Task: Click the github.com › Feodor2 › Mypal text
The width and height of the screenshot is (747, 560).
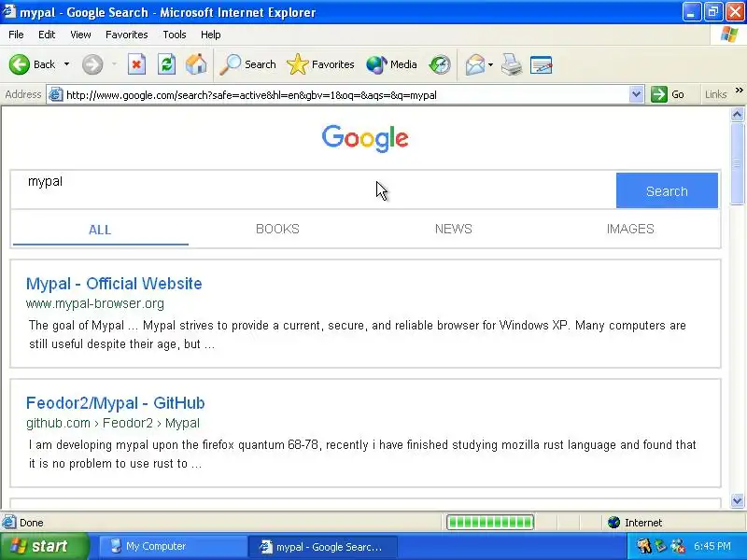Action: tap(113, 423)
